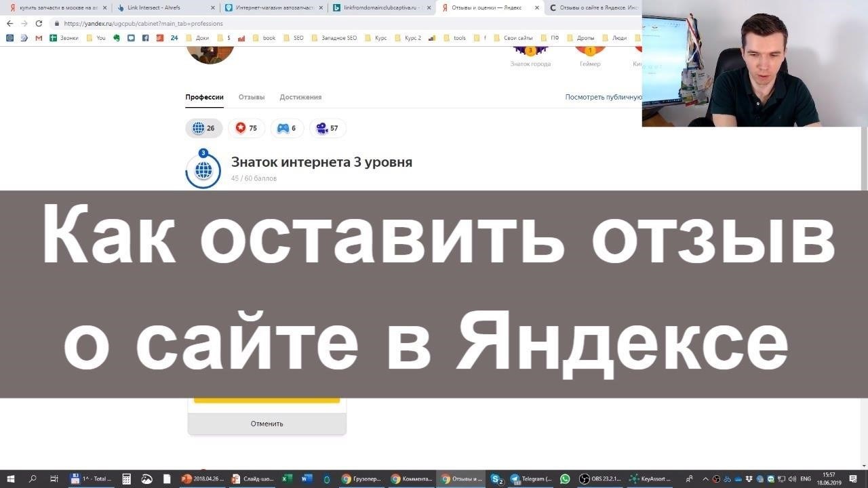Click the profile avatar photo

pos(210,54)
